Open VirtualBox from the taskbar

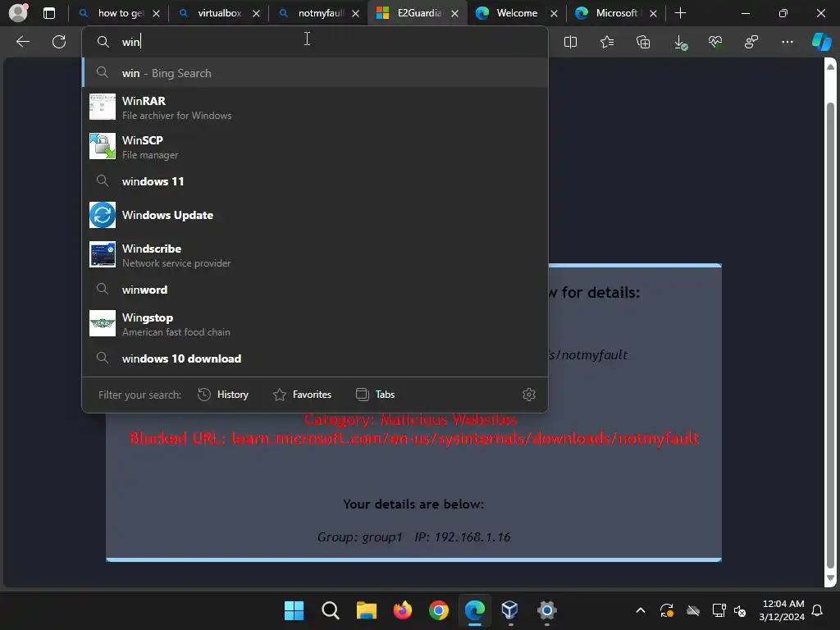point(509,610)
